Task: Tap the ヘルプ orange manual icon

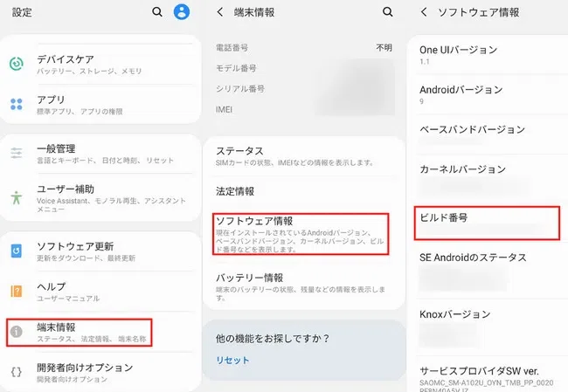Action: coord(17,291)
